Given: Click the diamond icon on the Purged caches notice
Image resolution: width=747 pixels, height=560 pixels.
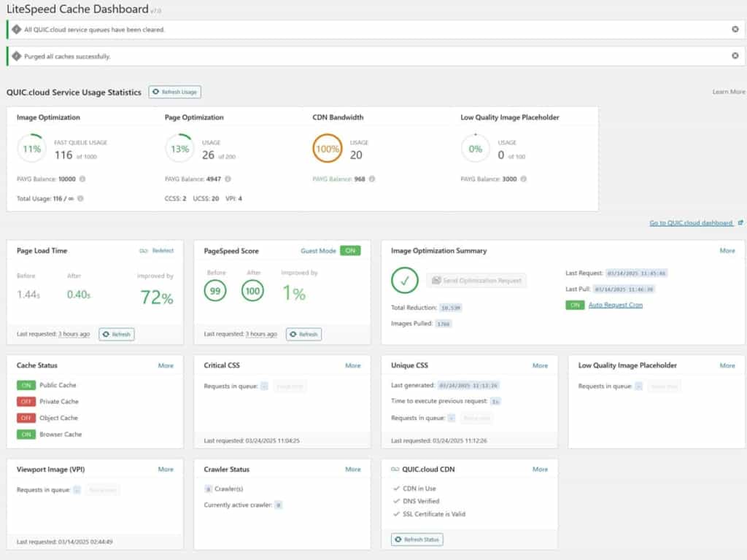Looking at the screenshot, I should (16, 55).
